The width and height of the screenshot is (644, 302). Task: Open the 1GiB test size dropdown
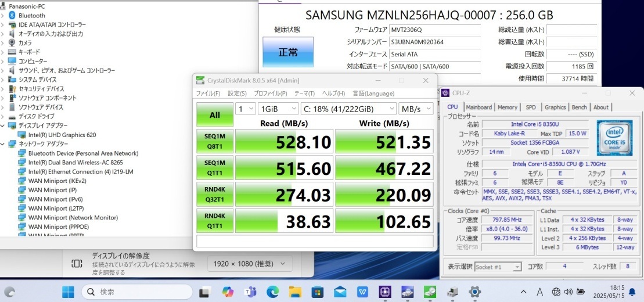(278, 109)
